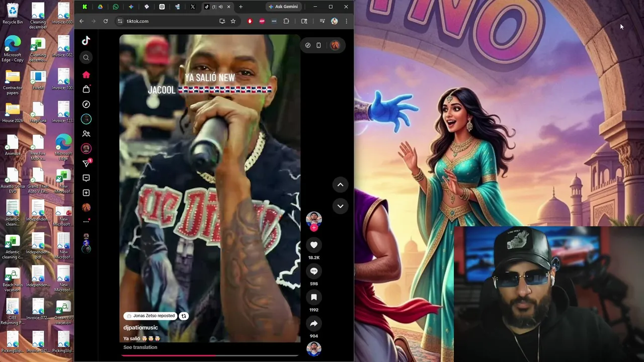Open the TikTok logo home link
Screen dimensions: 644x362
pos(86,41)
